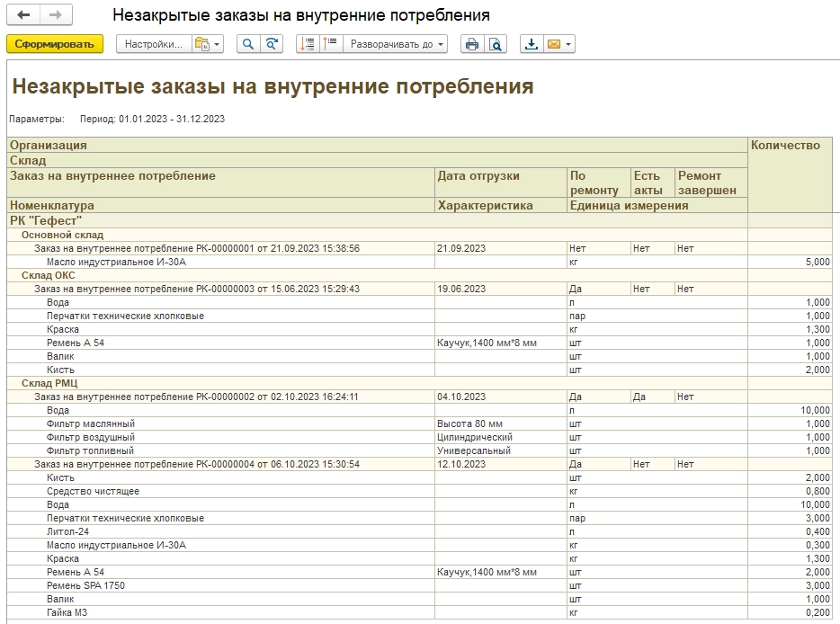Open the report variants dropdown
Viewport: 840px width, 624px height.
pyautogui.click(x=207, y=44)
